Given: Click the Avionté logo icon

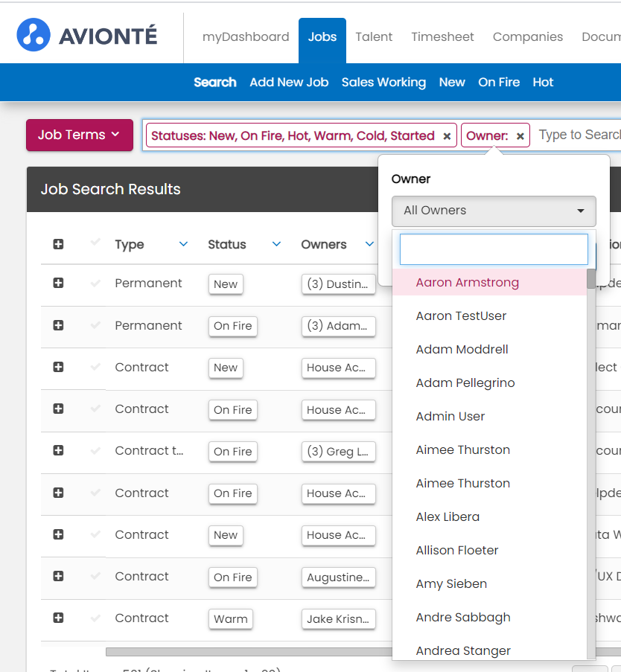Looking at the screenshot, I should (34, 35).
